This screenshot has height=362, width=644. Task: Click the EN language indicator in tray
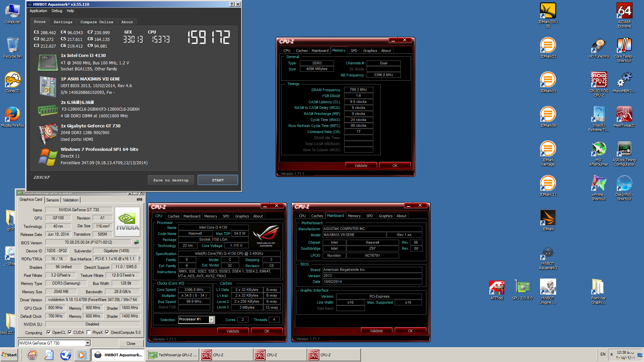(603, 354)
